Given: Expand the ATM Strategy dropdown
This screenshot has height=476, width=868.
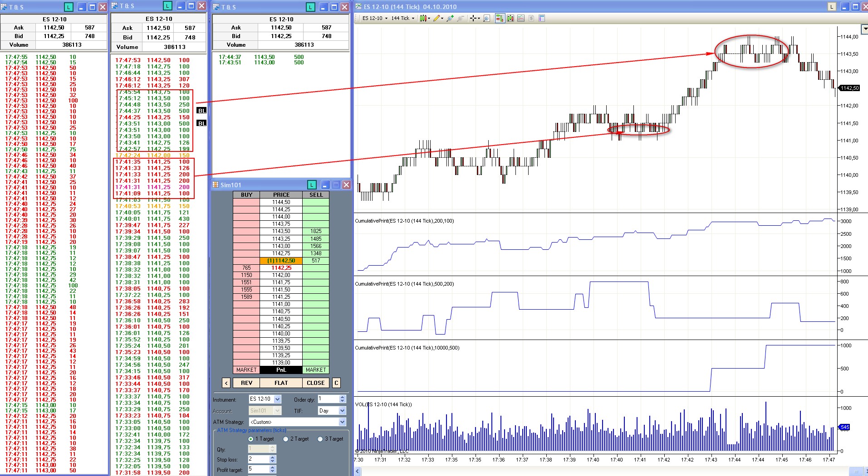Looking at the screenshot, I should [x=342, y=422].
